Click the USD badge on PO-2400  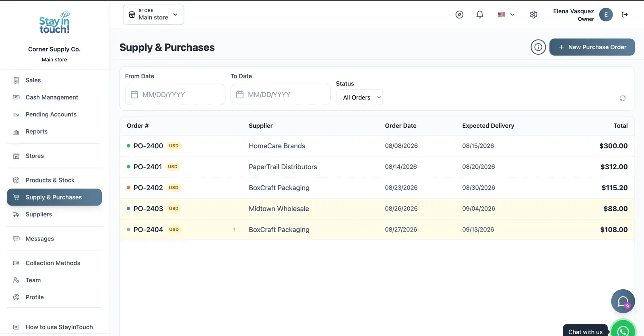174,146
